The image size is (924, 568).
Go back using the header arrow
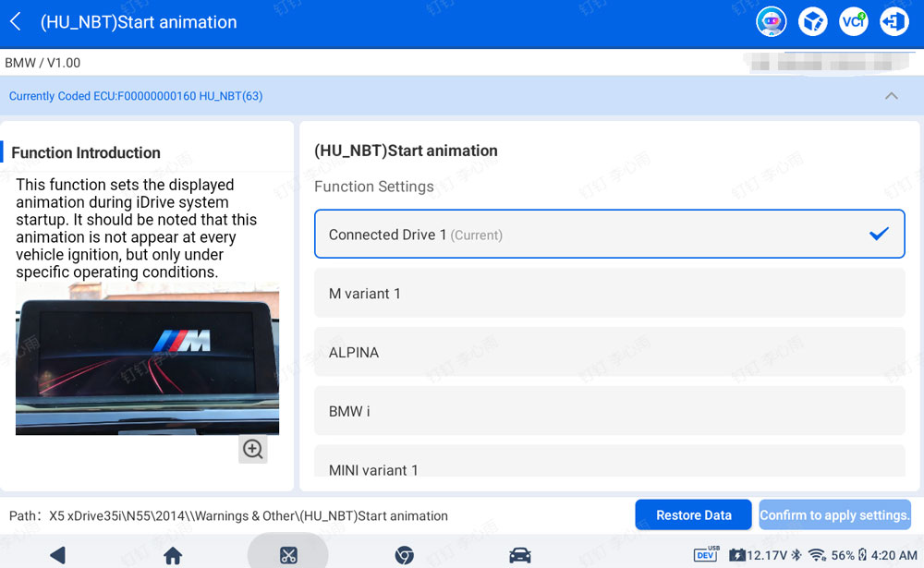tap(16, 22)
